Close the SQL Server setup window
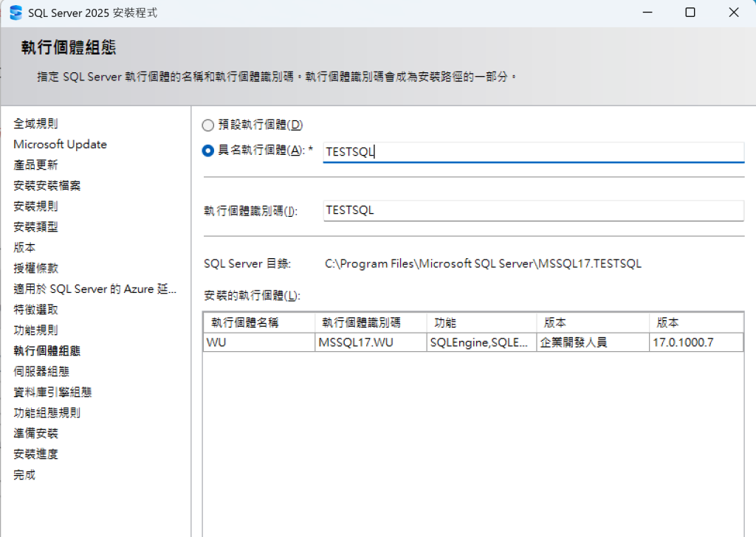The width and height of the screenshot is (756, 537). click(734, 13)
